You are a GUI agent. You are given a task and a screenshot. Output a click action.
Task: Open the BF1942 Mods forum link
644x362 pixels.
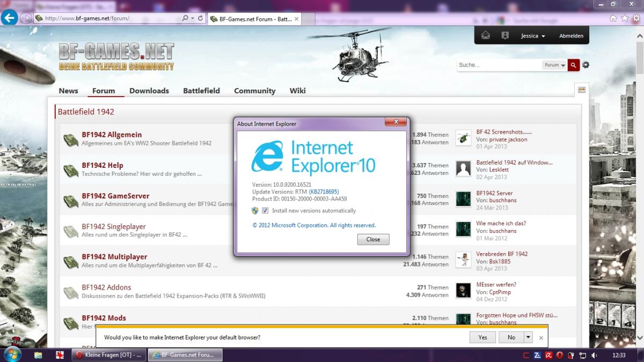(x=104, y=317)
